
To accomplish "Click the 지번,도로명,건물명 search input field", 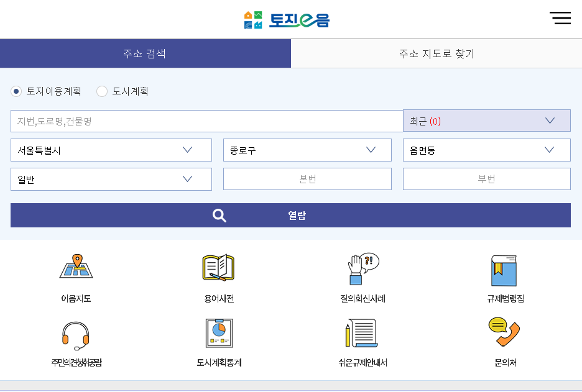I will [206, 120].
